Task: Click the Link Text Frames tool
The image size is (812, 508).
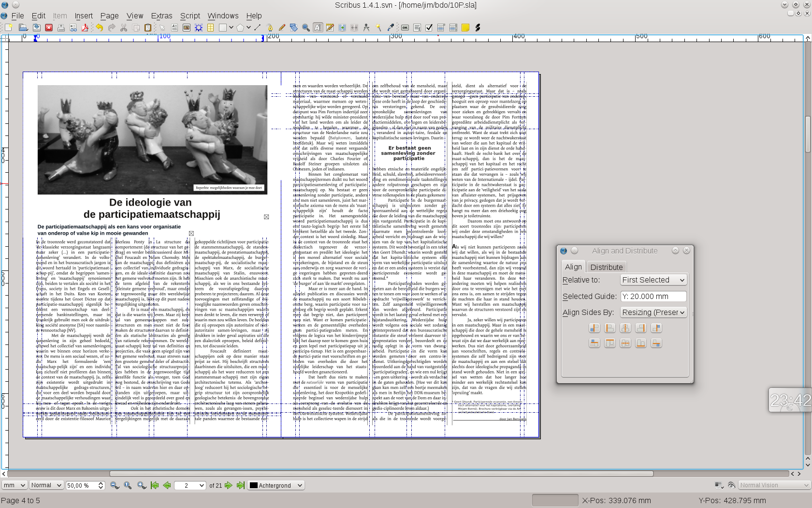Action: click(342, 28)
